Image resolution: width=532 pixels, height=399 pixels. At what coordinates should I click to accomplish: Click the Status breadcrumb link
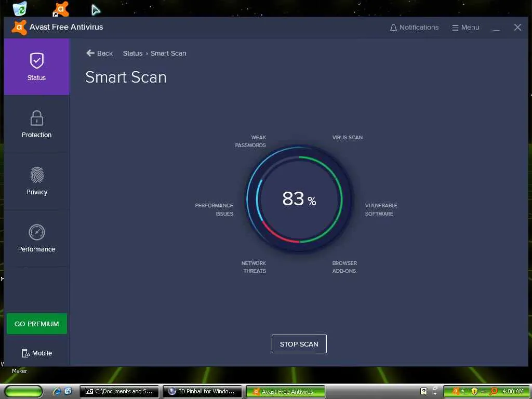point(132,54)
